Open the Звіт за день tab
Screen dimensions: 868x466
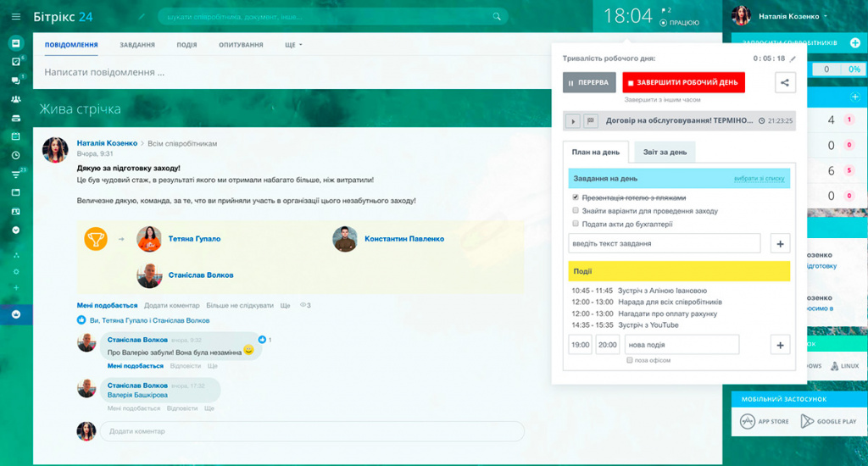coord(665,153)
